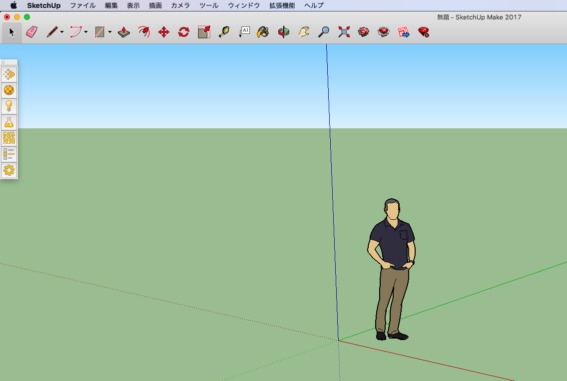This screenshot has height=381, width=567.
Task: Click the yellow gear icon in floating palette
Action: pyautogui.click(x=9, y=170)
